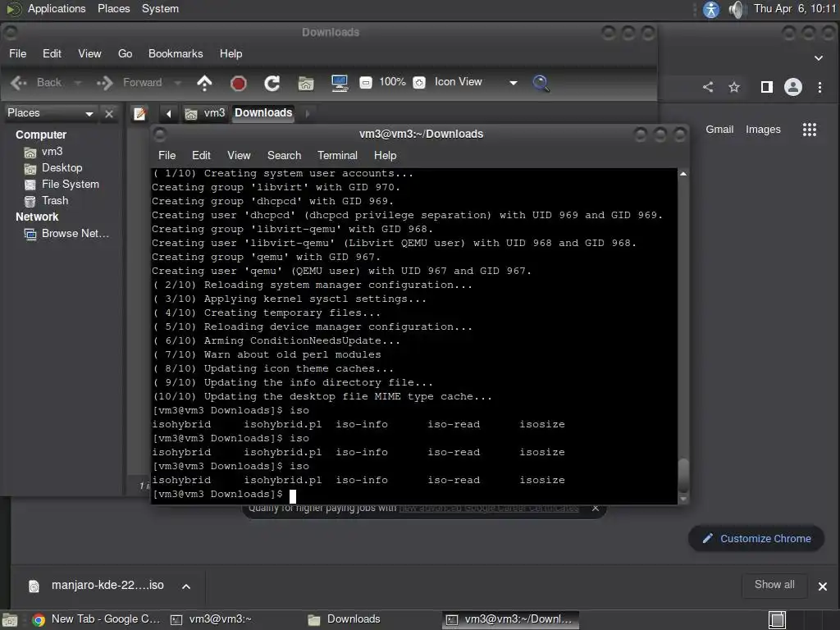The image size is (840, 630).
Task: Dismiss Google promo banner X
Action: (x=596, y=508)
